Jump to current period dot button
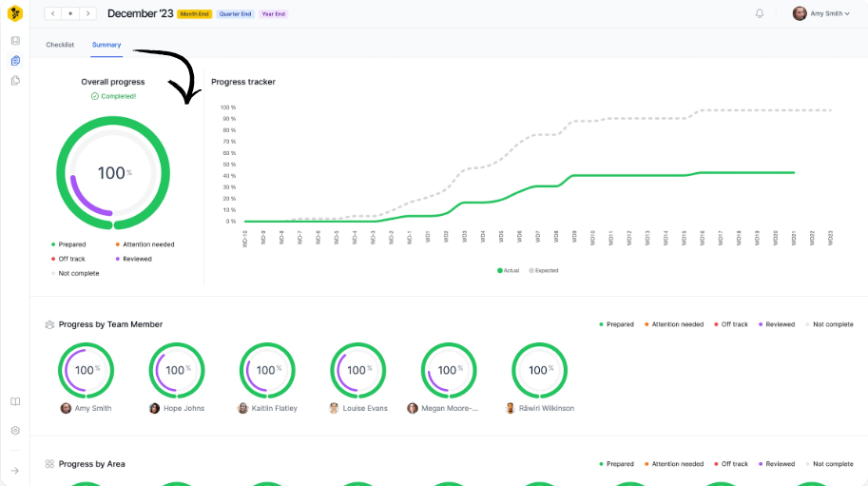Image resolution: width=868 pixels, height=486 pixels. tap(70, 14)
